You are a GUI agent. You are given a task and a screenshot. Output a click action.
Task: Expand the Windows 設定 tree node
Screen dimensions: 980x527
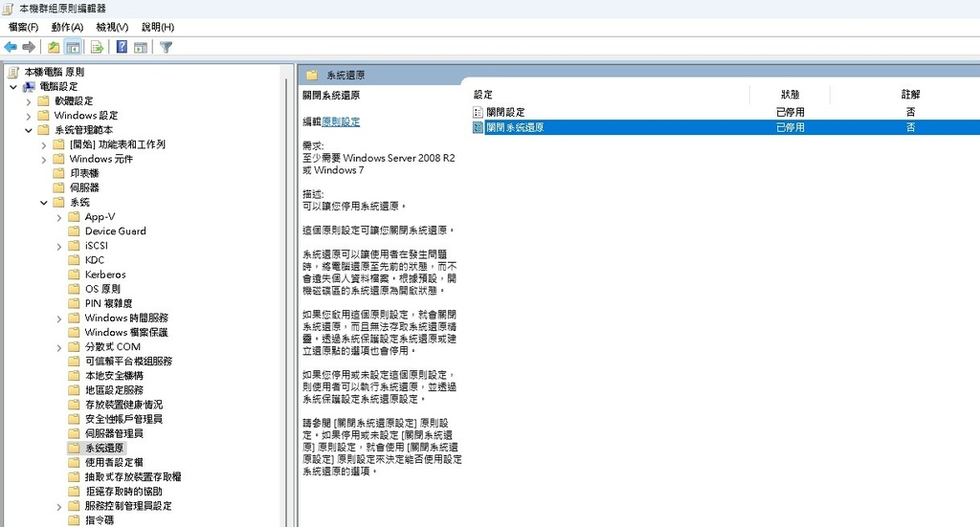point(28,116)
